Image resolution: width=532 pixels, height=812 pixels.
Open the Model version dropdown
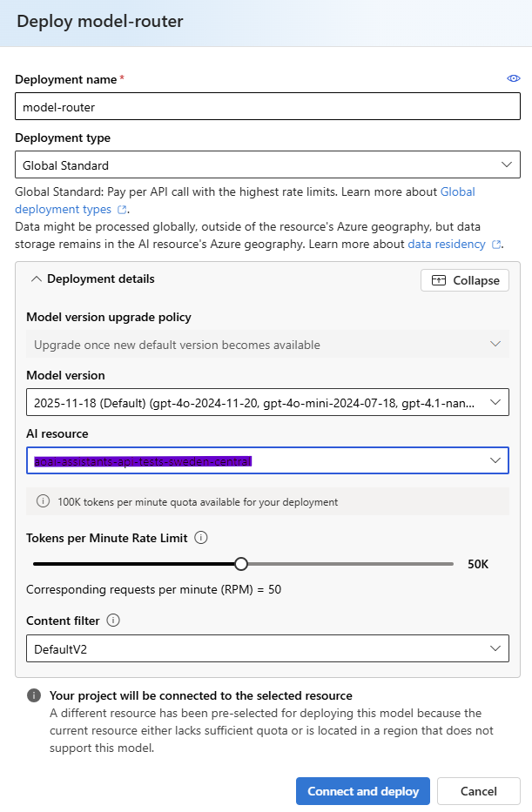(x=268, y=402)
